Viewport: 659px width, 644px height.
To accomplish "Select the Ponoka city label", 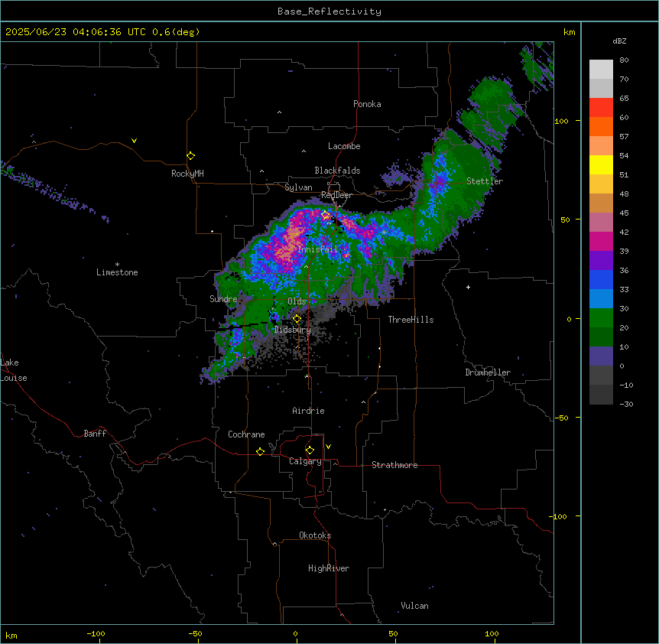I will click(x=367, y=104).
